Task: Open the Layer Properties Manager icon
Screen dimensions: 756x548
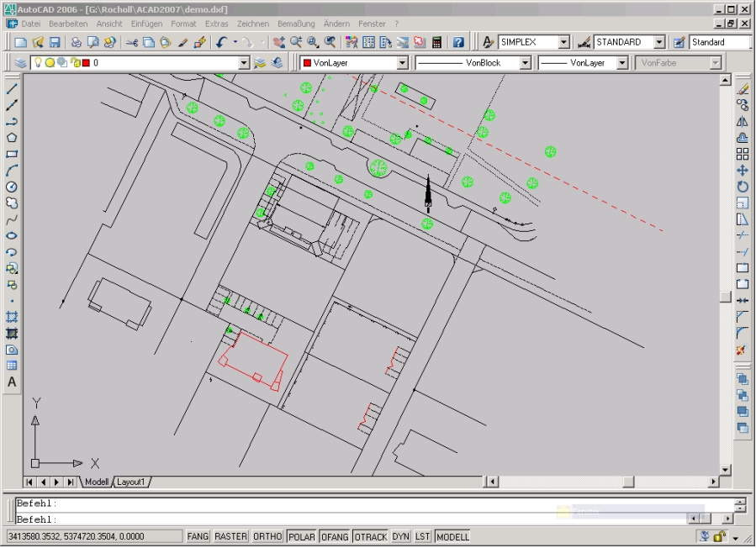Action: point(21,63)
